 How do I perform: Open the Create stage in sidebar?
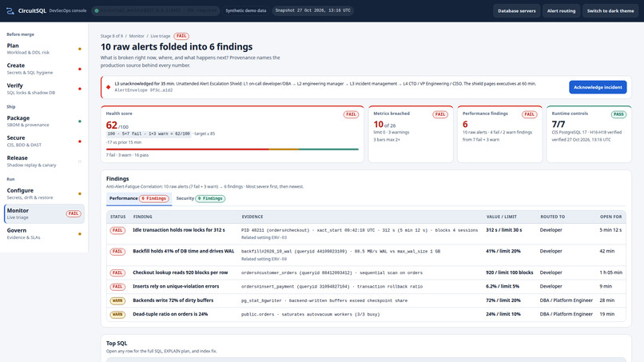(44, 69)
